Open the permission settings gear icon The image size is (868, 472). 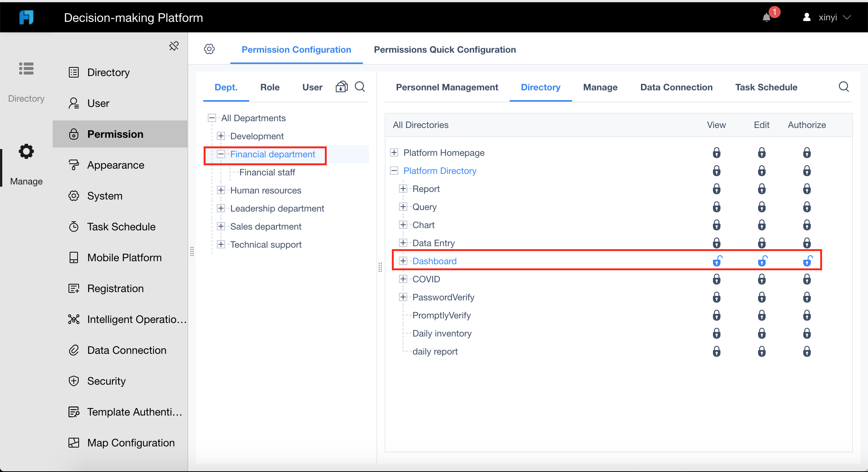[209, 49]
